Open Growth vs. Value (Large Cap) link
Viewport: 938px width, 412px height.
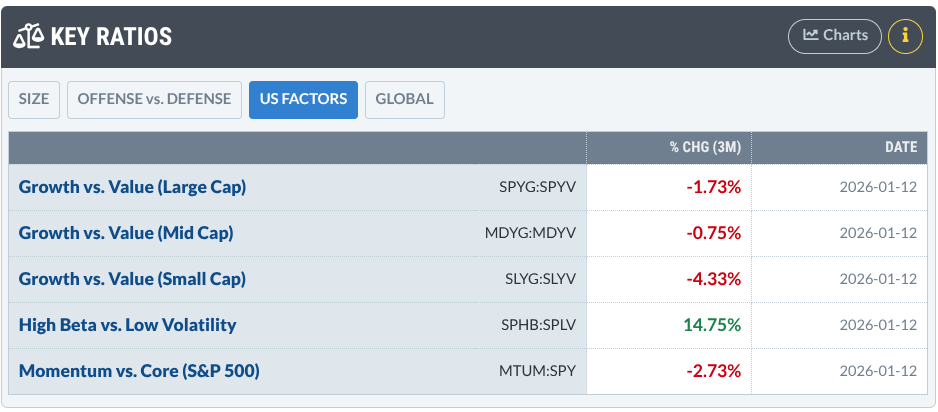[x=132, y=187]
